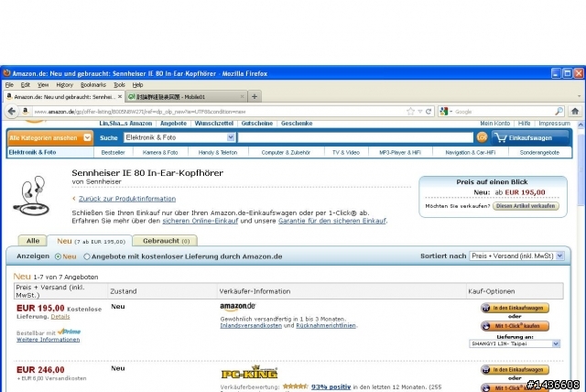Screen dimensions: 586x392
Task: Click Zurück zur Produktinformation link
Action: tap(127, 199)
